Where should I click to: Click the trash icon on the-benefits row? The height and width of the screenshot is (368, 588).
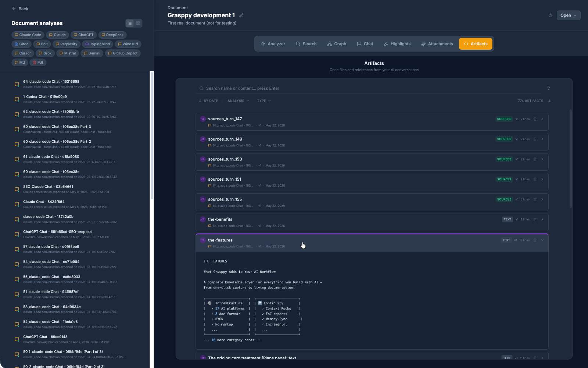[535, 219]
